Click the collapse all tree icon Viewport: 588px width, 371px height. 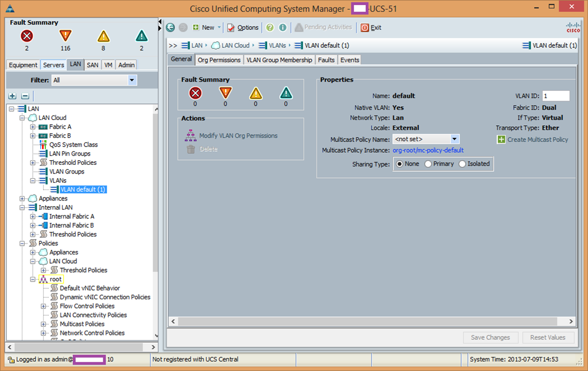click(x=25, y=96)
